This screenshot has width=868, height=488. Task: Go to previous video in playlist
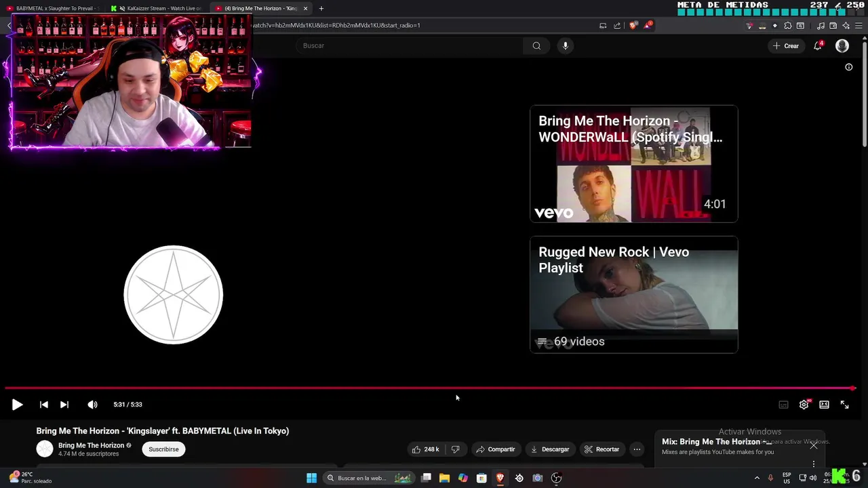tap(43, 405)
